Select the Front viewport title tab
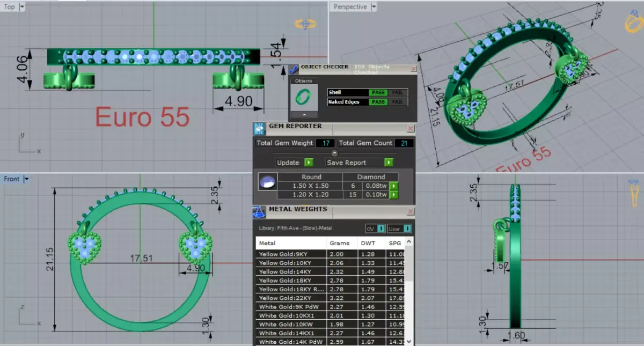Image resolution: width=644 pixels, height=346 pixels. pyautogui.click(x=12, y=179)
